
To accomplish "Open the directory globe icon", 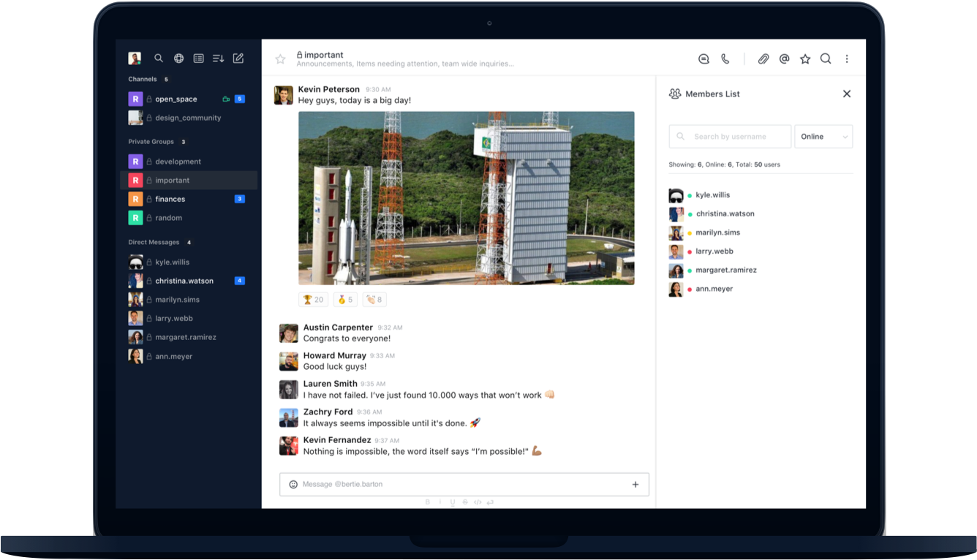I will tap(178, 58).
